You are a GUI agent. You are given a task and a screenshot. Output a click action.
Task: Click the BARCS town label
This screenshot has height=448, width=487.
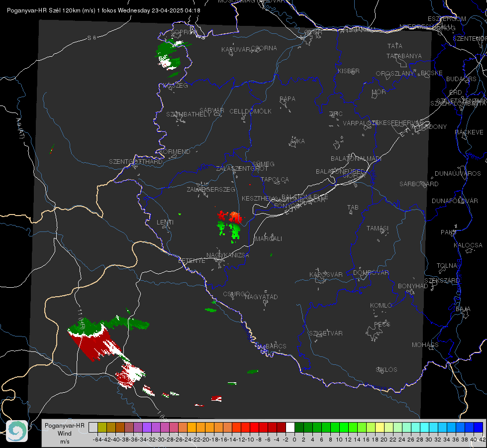(x=276, y=346)
